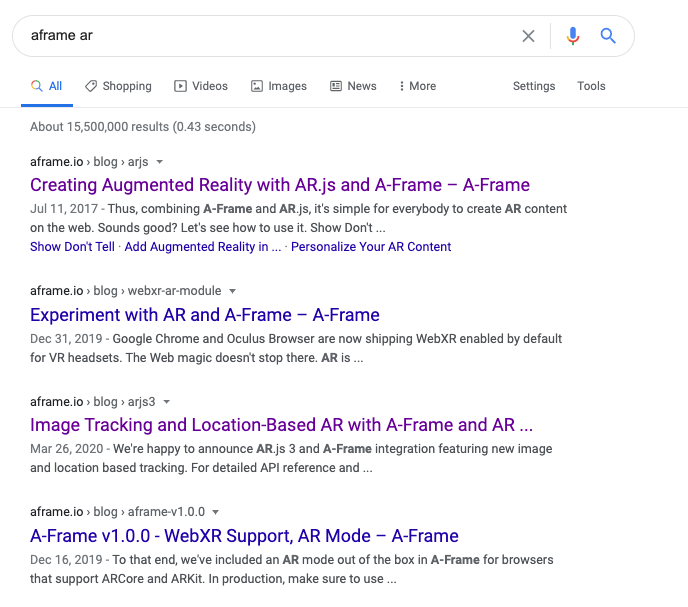Screen dimensions: 688x607
Task: Start voice search with the microphone icon
Action: (573, 36)
